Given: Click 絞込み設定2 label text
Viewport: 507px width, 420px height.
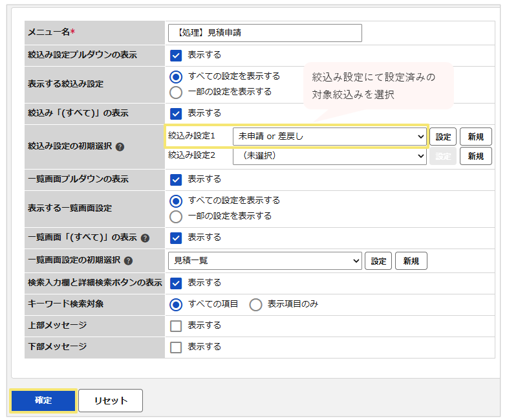Looking at the screenshot, I should [x=191, y=155].
